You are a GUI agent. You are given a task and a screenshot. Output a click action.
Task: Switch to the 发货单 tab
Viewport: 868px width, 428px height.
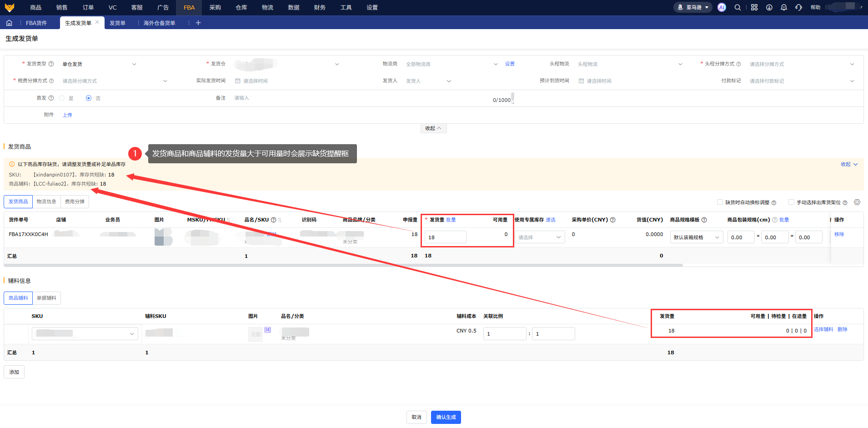[x=117, y=23]
